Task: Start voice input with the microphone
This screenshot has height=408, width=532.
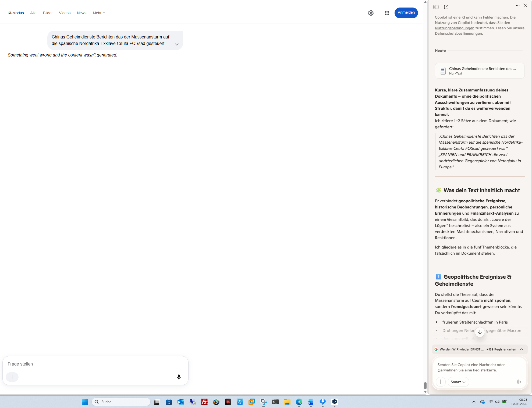Action: pyautogui.click(x=179, y=377)
